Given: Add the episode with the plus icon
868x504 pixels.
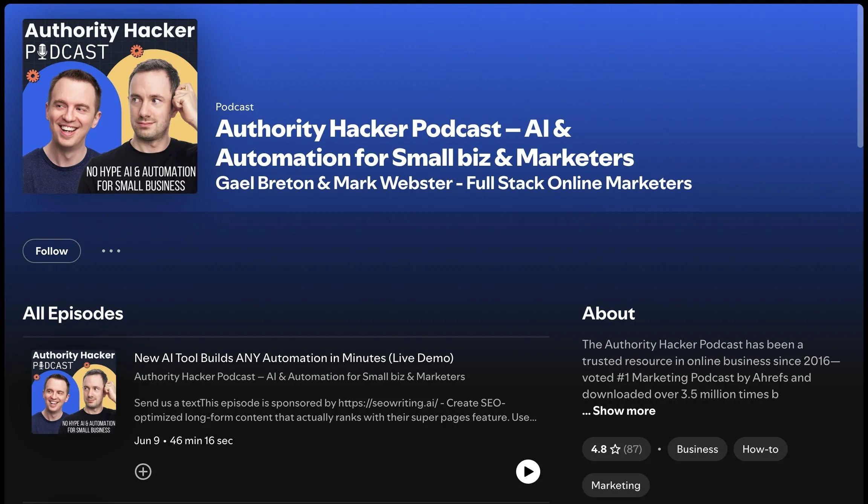Looking at the screenshot, I should 143,472.
